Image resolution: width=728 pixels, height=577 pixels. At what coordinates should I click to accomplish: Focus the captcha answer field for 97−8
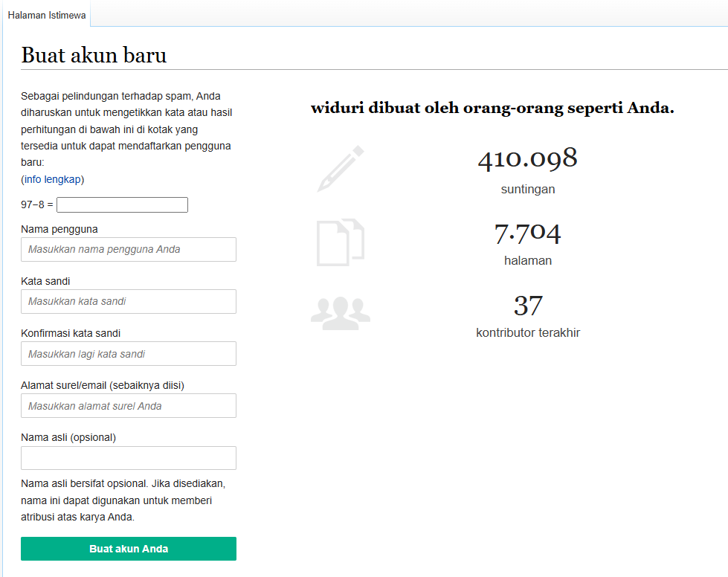tap(122, 204)
